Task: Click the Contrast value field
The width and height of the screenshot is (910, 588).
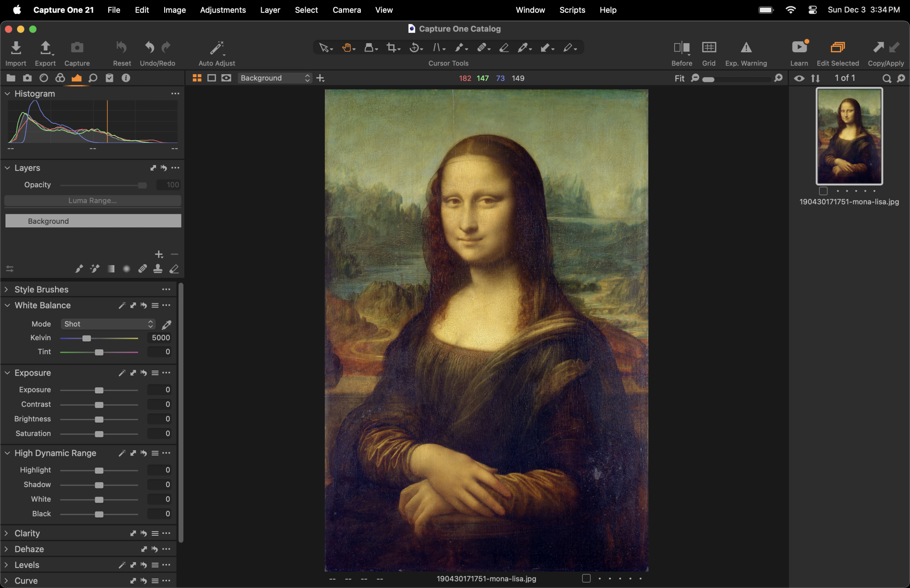Action: [160, 404]
